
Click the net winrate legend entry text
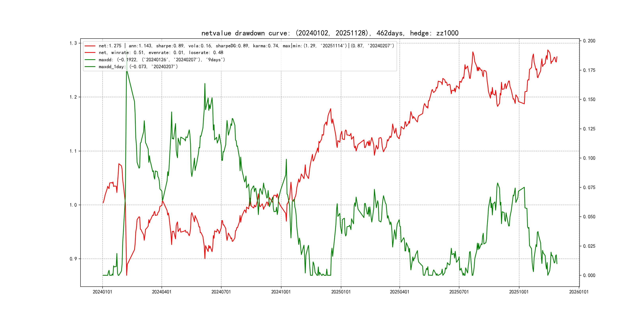click(161, 53)
